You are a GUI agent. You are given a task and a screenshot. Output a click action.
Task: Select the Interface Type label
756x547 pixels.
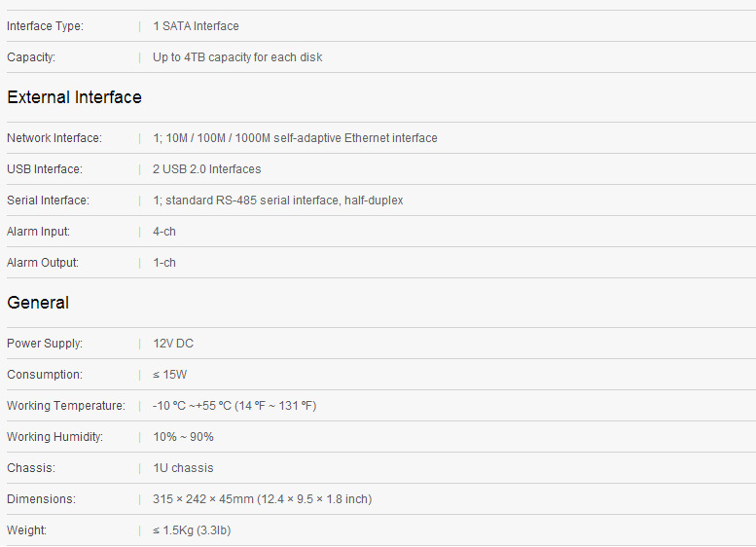(45, 26)
